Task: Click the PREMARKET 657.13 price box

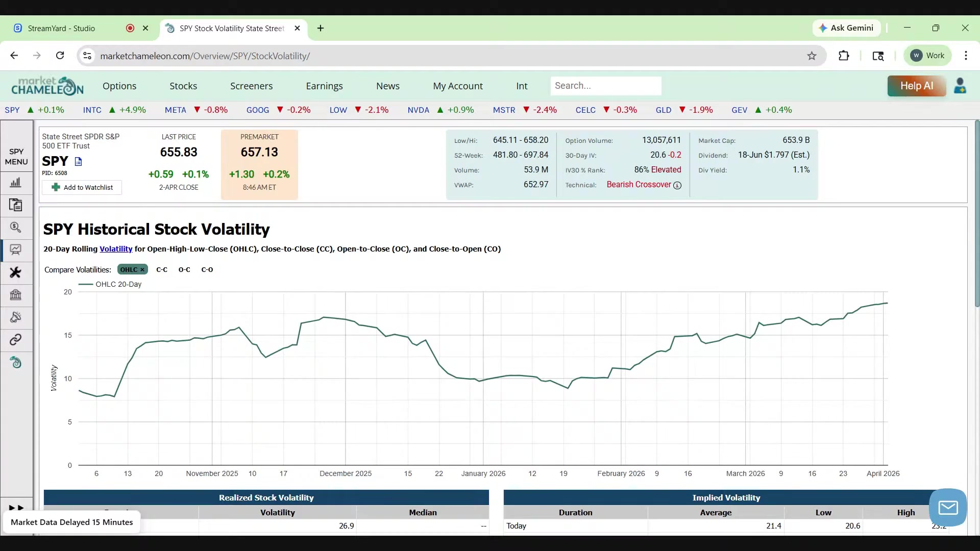Action: click(259, 164)
